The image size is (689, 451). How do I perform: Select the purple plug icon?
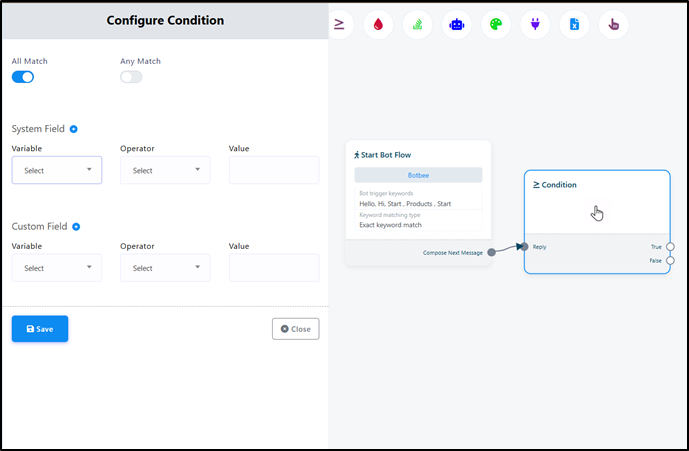click(535, 24)
